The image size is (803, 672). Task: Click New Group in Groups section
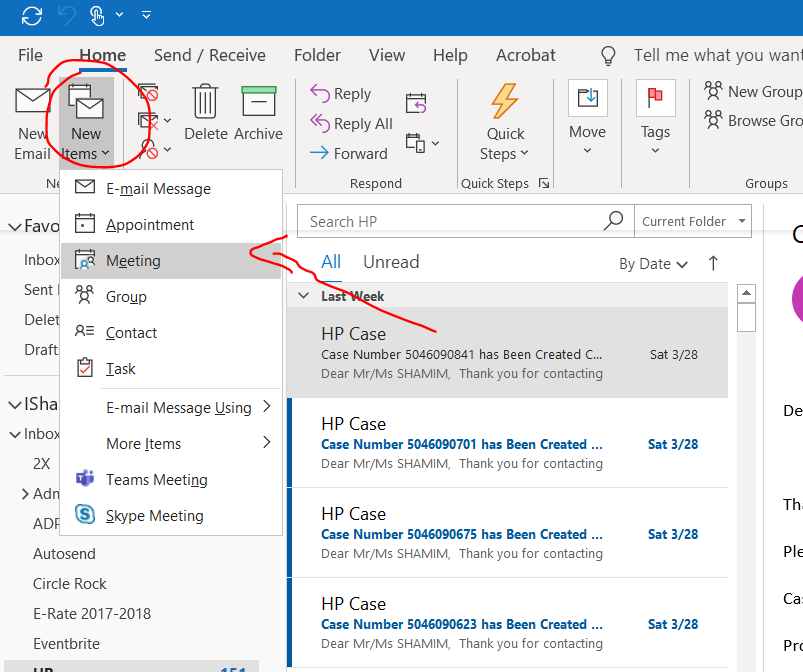(753, 92)
